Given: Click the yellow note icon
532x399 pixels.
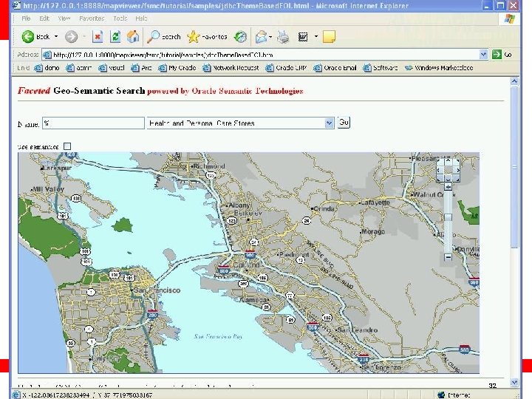Looking at the screenshot, I should (329, 37).
